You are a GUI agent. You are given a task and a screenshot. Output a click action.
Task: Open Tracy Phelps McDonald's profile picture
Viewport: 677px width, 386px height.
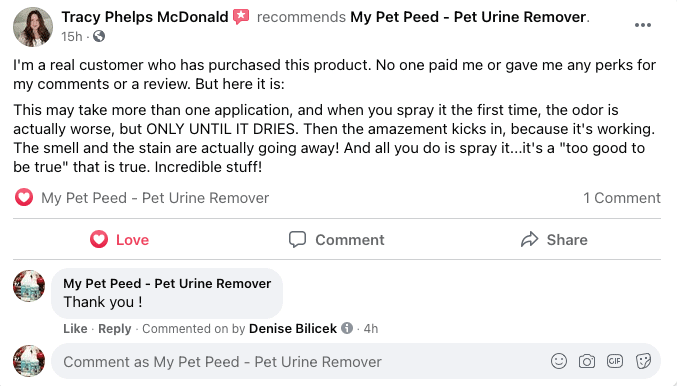33,26
